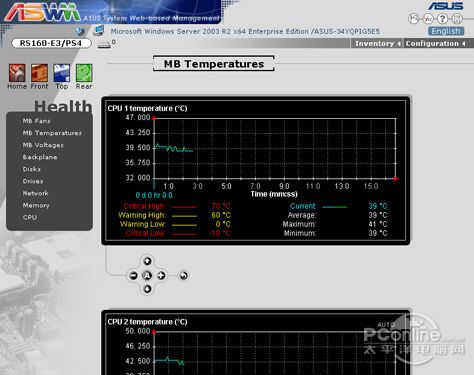Open MB Fans in Health menu
Screen dimensions: 474x375
(37, 121)
